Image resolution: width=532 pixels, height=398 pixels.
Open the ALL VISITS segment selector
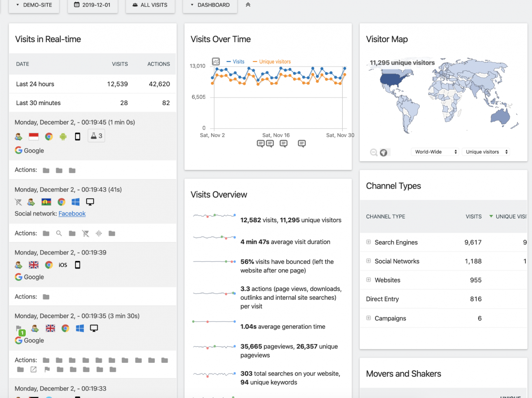pyautogui.click(x=150, y=5)
